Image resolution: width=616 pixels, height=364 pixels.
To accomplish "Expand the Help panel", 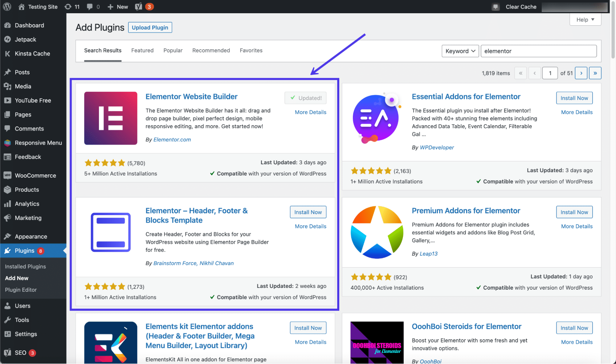I will coord(585,19).
